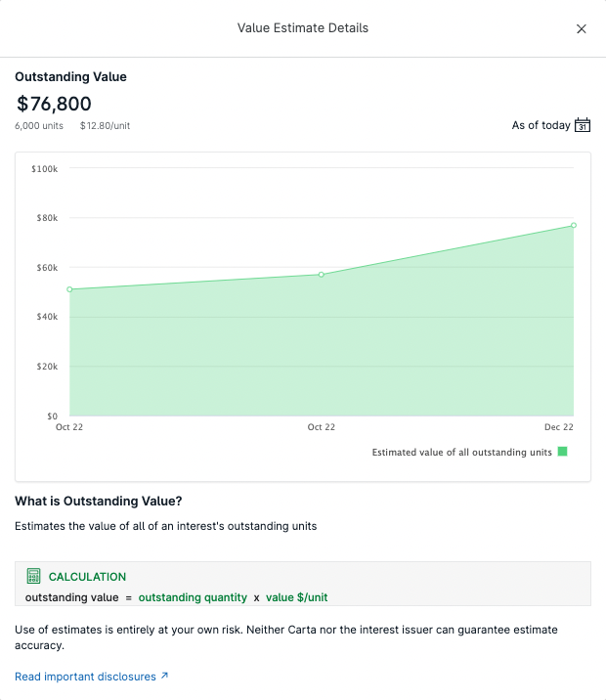Open the calendar date picker icon
The height and width of the screenshot is (700, 606).
tap(583, 125)
